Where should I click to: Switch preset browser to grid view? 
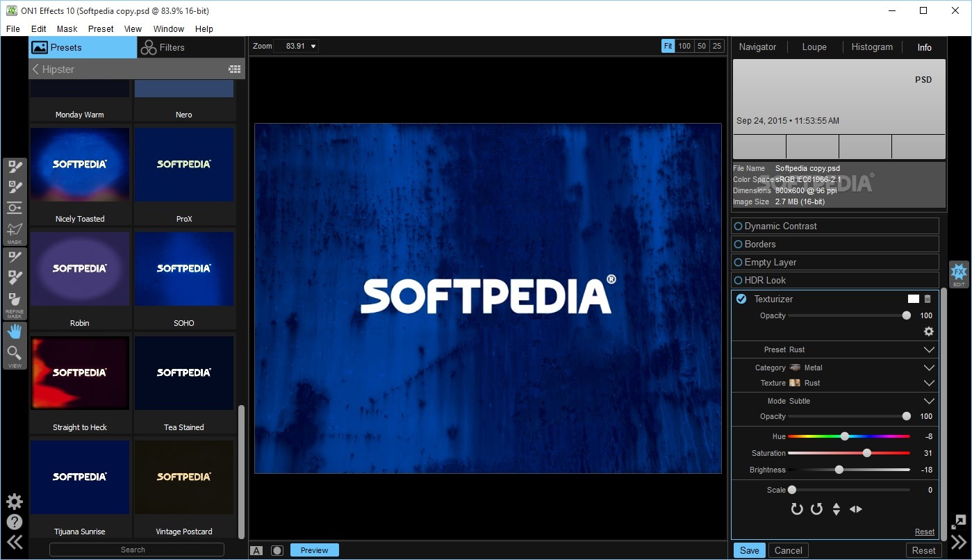pos(235,69)
